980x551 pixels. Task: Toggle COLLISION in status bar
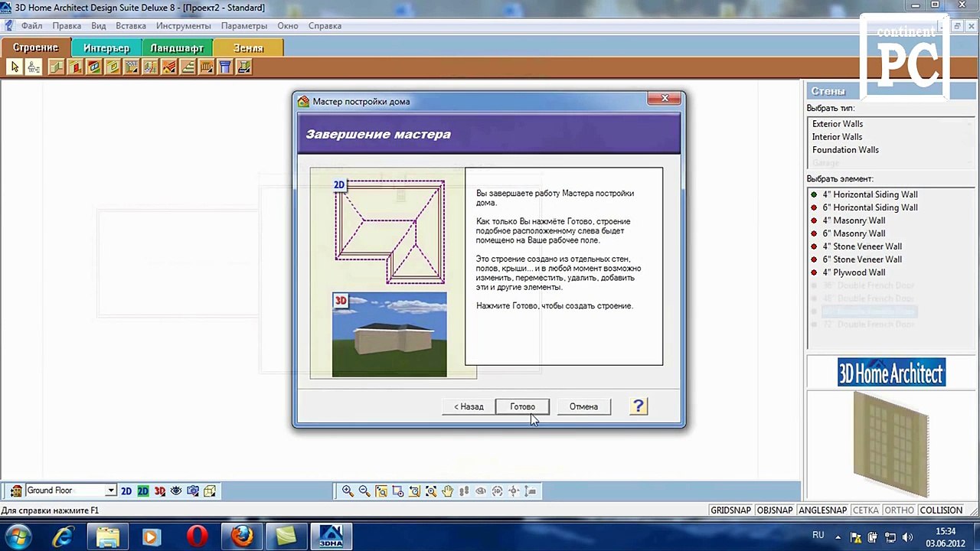coord(941,510)
